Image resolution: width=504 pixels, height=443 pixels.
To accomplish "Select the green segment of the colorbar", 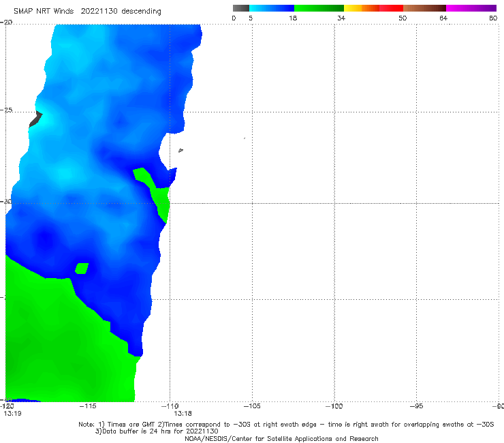I will coord(319,8).
